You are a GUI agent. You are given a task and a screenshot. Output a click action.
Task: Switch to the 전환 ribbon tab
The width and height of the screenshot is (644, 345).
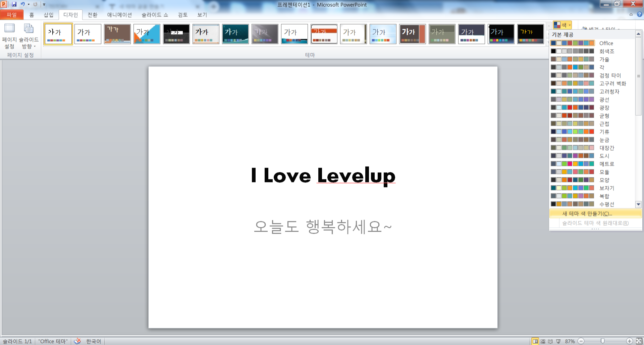tap(93, 15)
